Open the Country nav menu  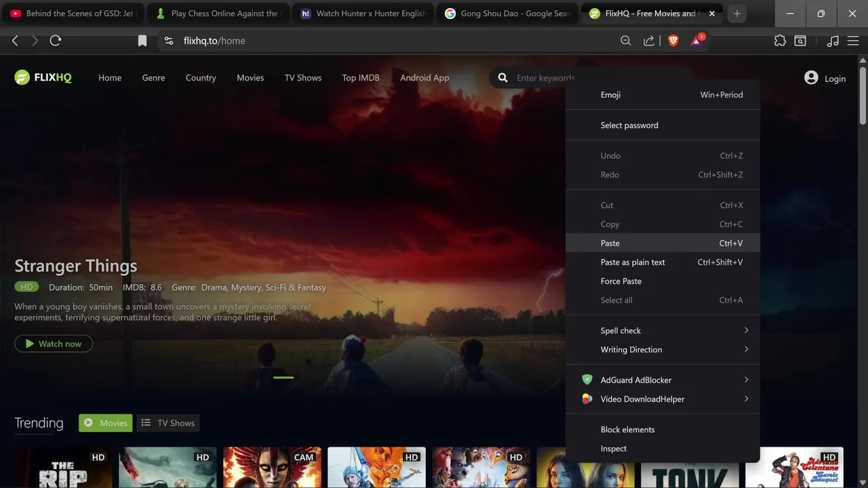[201, 78]
